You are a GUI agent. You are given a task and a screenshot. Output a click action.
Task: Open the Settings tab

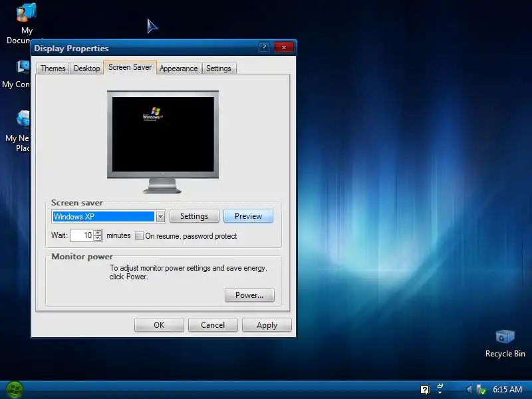tap(219, 68)
